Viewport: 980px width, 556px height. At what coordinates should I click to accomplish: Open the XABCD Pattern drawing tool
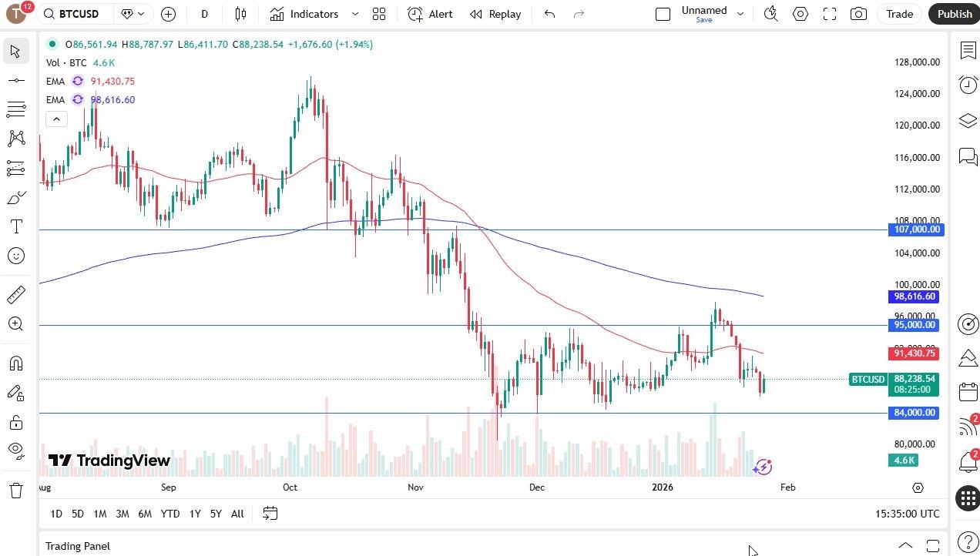click(15, 138)
